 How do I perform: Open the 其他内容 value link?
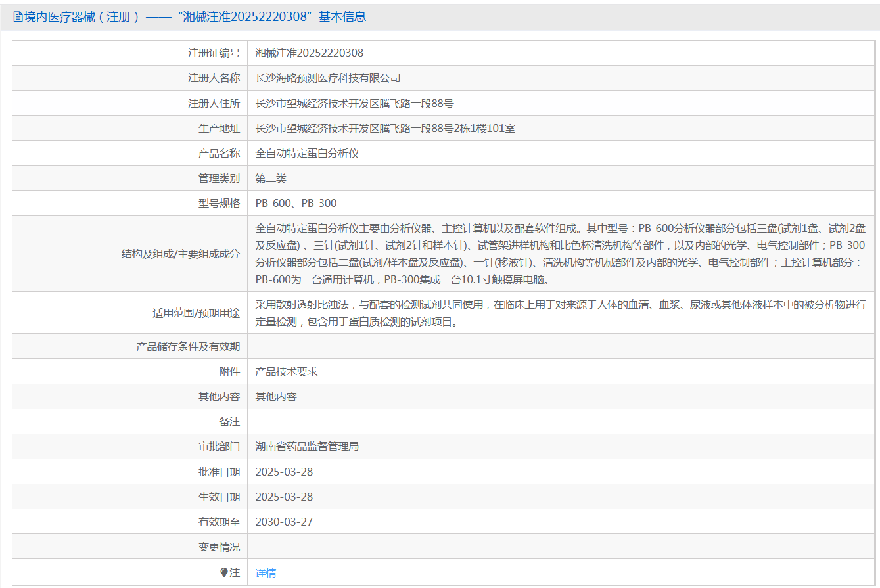[x=276, y=397]
